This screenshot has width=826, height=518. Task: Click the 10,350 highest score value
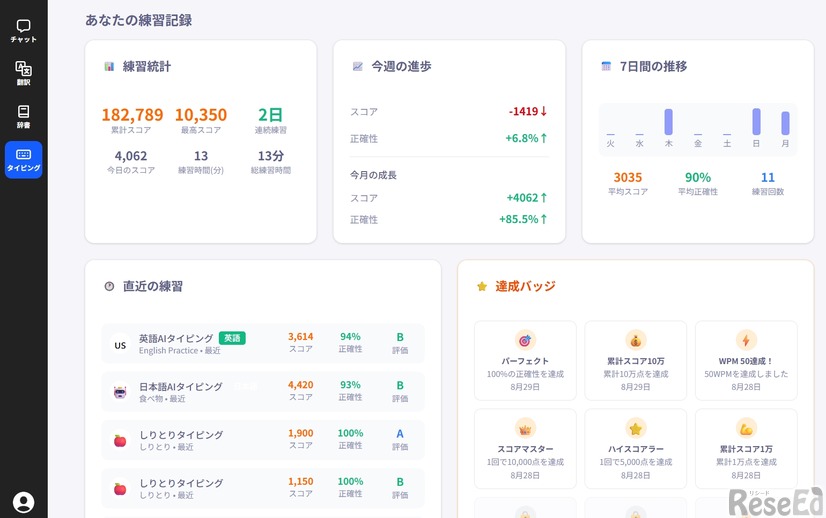(x=201, y=114)
